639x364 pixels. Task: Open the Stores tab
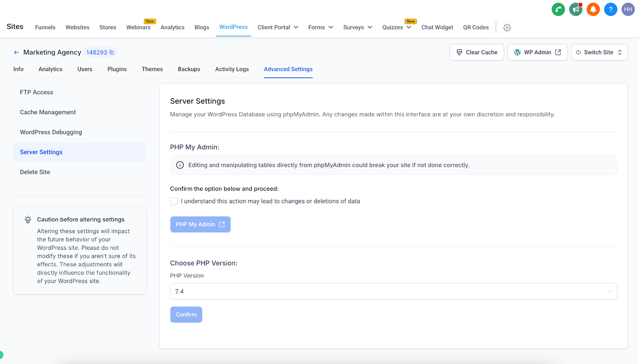pyautogui.click(x=108, y=27)
